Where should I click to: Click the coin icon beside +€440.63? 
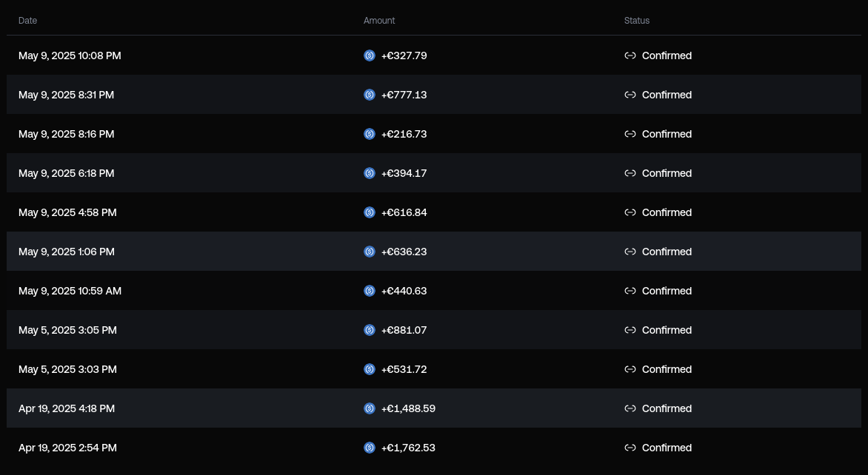pyautogui.click(x=370, y=291)
